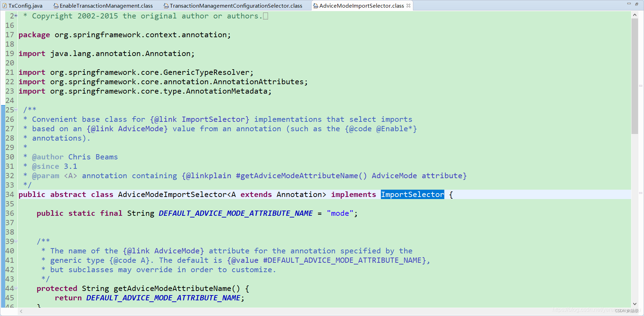Open the EnableTransactionManagement.class tab
Screen dimensions: 644x316
[x=103, y=6]
